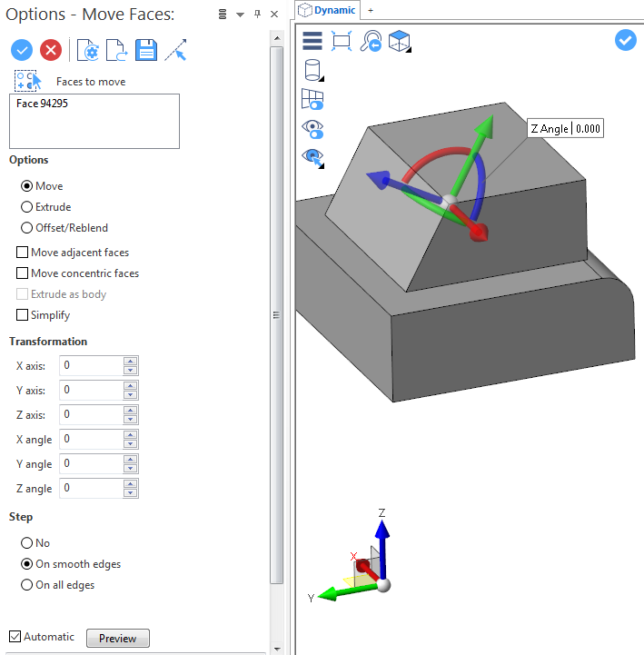Cancel operation with red X icon

pos(51,50)
